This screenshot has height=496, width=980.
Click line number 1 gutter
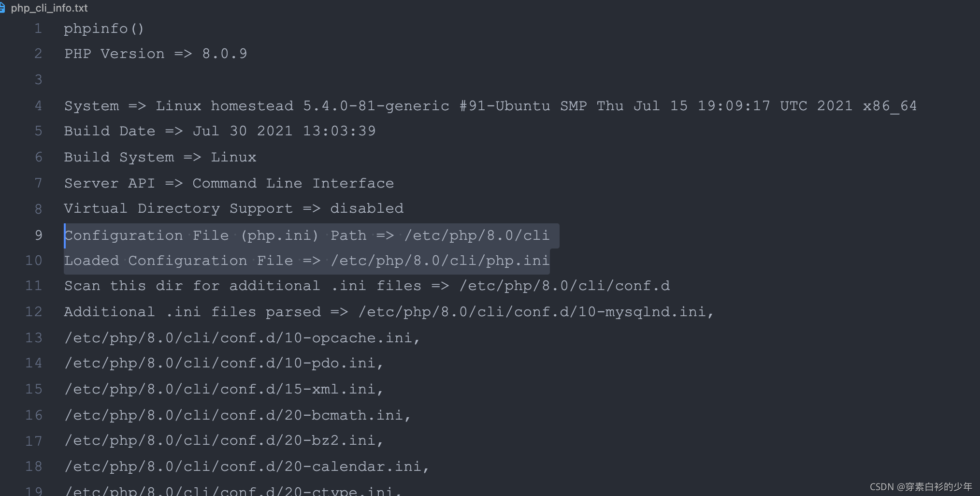38,28
